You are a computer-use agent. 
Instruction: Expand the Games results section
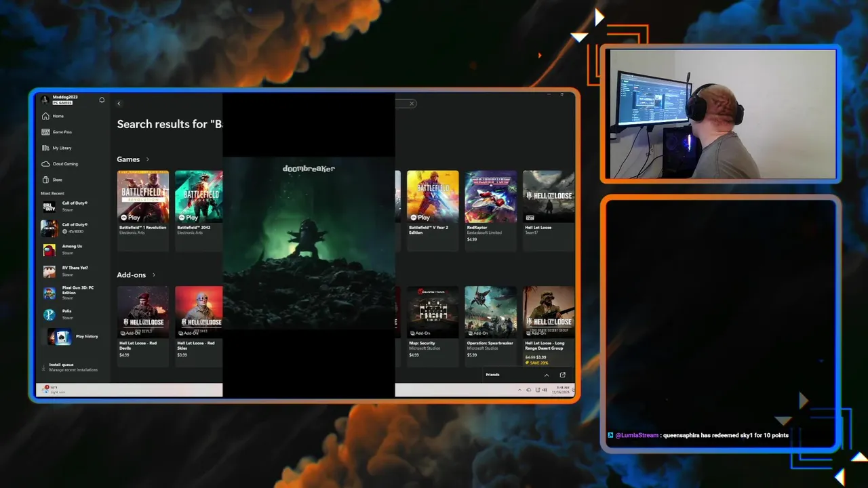pos(133,159)
